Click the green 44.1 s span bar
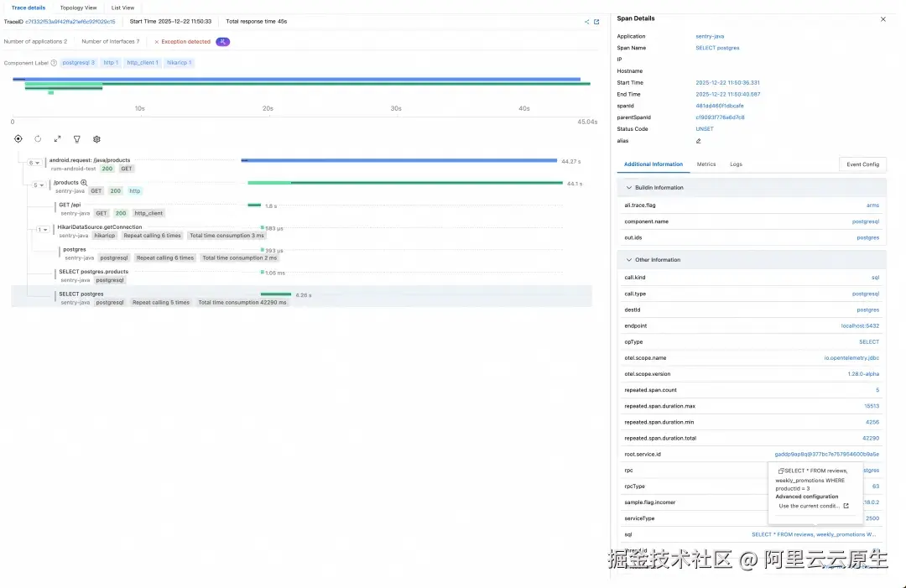 [405, 183]
